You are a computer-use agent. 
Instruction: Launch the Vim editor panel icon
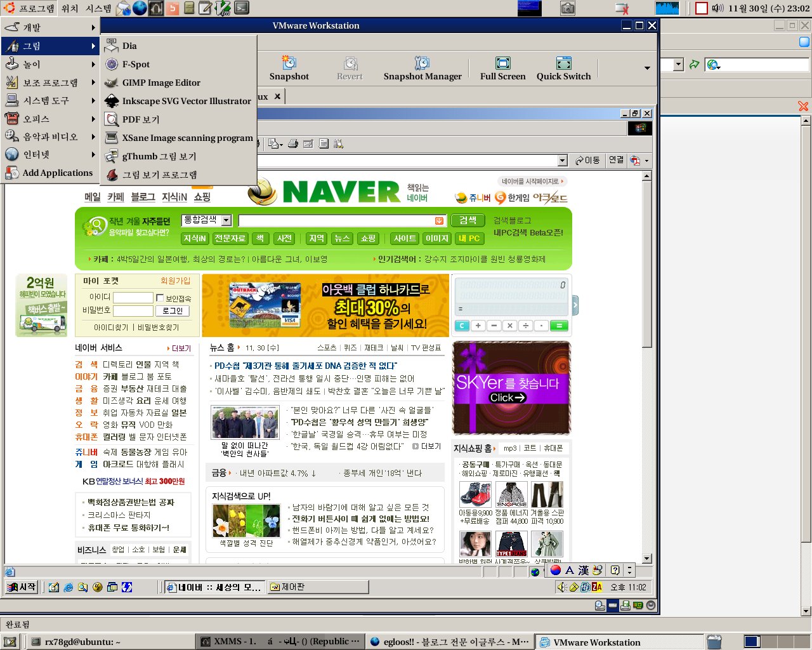pos(223,8)
